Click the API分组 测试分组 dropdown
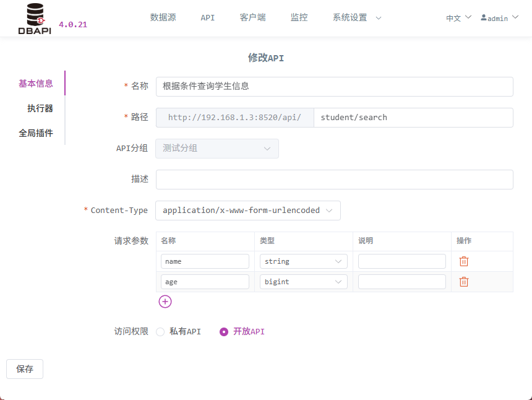Image resolution: width=532 pixels, height=400 pixels. click(x=217, y=149)
